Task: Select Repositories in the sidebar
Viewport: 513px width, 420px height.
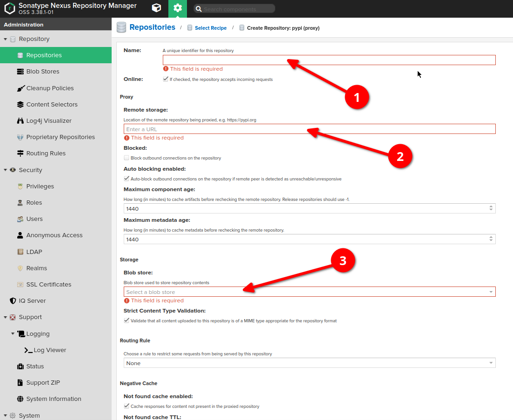Action: (x=56, y=55)
